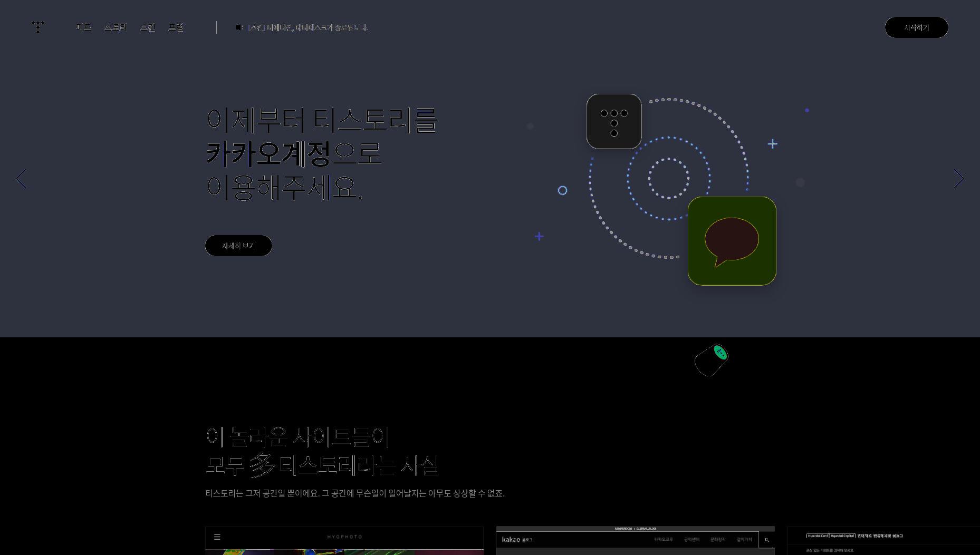
Task: Go to previous banner slide arrow
Action: pos(21,179)
